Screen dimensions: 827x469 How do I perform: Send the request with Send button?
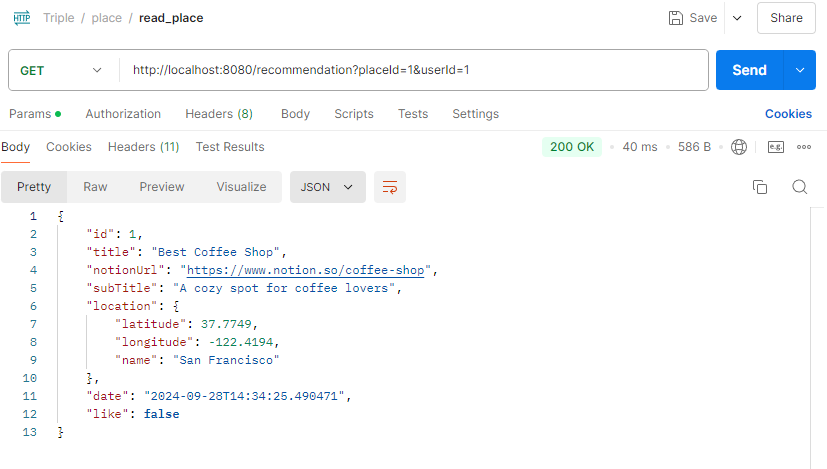tap(749, 70)
